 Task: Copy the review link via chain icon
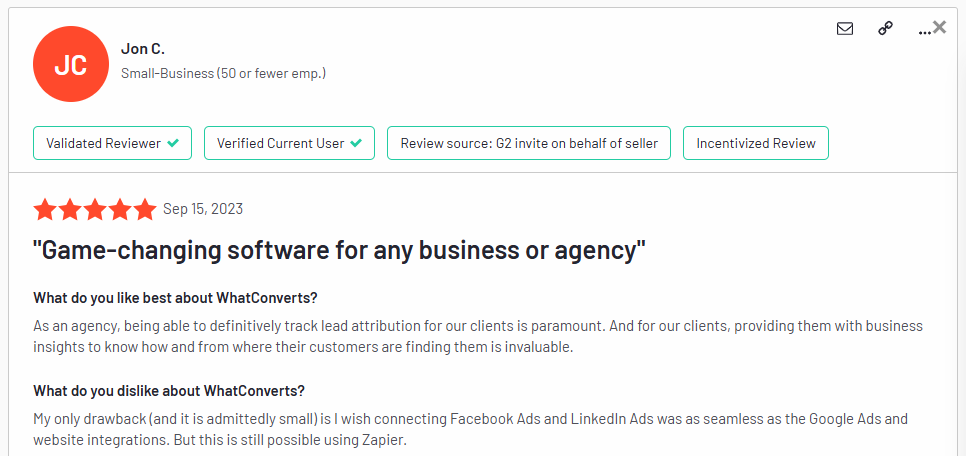pyautogui.click(x=885, y=28)
